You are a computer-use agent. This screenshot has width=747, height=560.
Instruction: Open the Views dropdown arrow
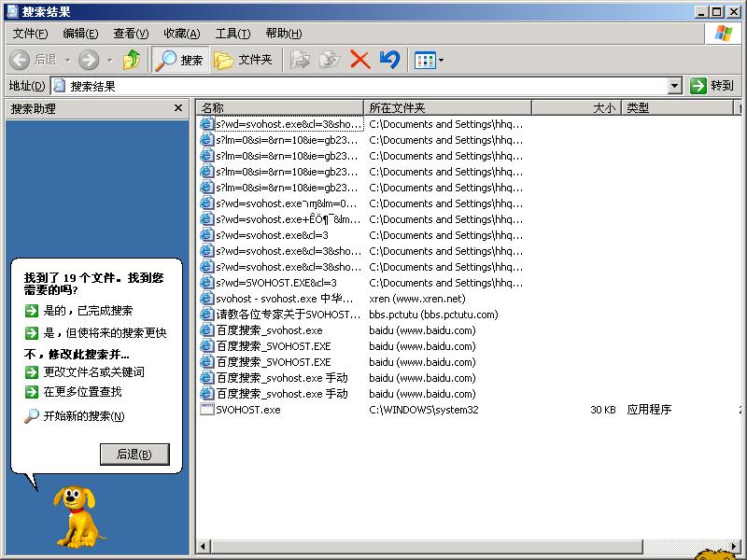tap(441, 61)
